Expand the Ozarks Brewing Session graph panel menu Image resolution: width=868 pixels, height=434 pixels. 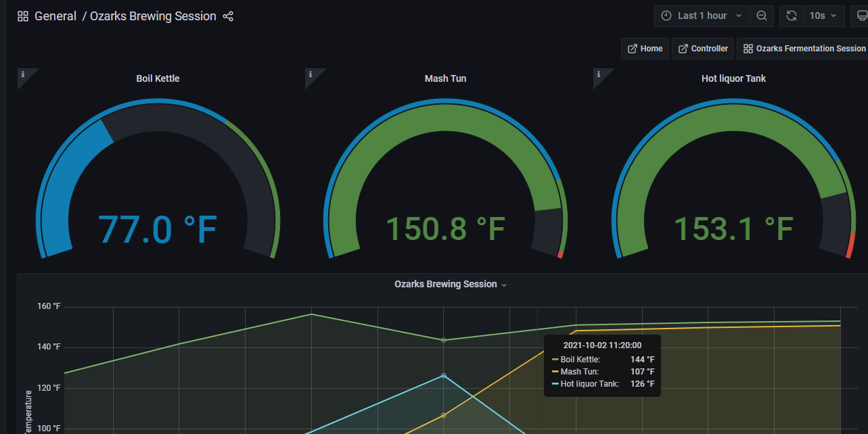pos(451,285)
